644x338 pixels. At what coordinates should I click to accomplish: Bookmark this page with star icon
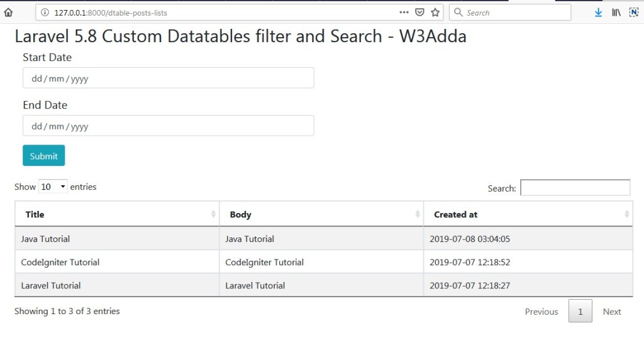click(x=435, y=13)
